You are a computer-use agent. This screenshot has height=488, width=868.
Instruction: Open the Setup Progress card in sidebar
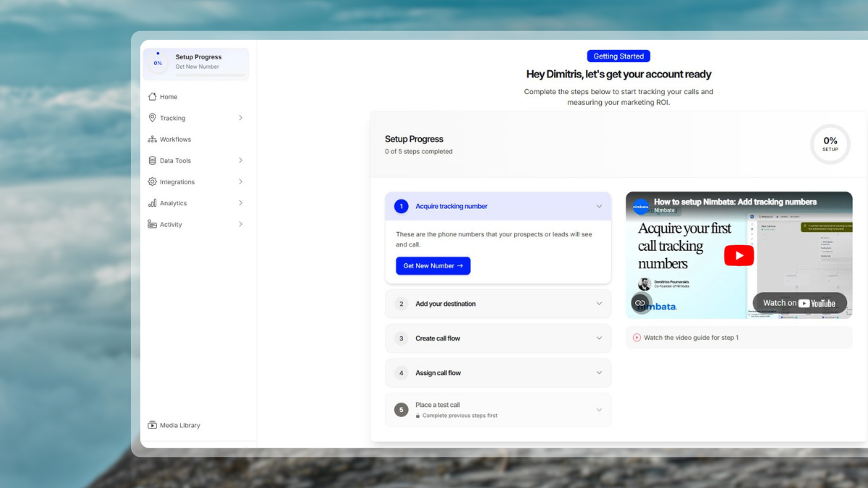coord(196,62)
